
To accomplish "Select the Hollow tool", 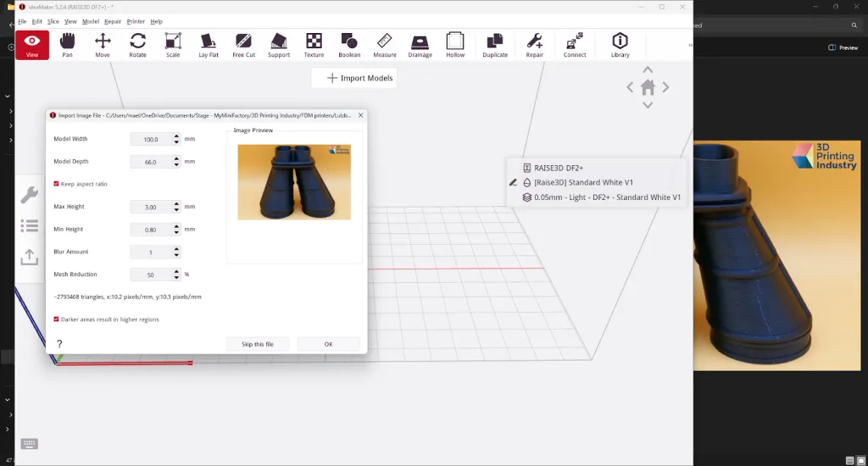I will pos(455,46).
